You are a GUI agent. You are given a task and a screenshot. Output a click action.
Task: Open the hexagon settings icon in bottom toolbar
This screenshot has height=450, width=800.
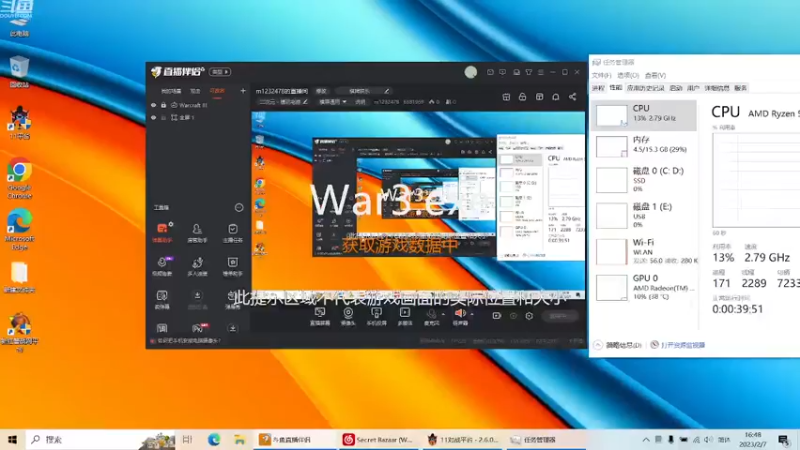[x=529, y=316]
